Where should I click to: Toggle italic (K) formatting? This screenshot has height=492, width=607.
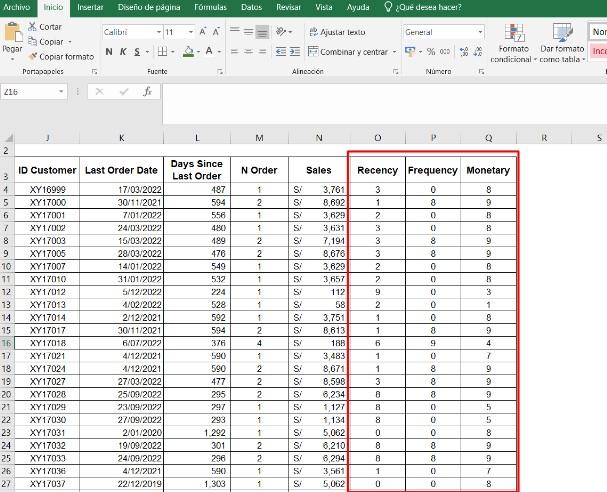122,52
